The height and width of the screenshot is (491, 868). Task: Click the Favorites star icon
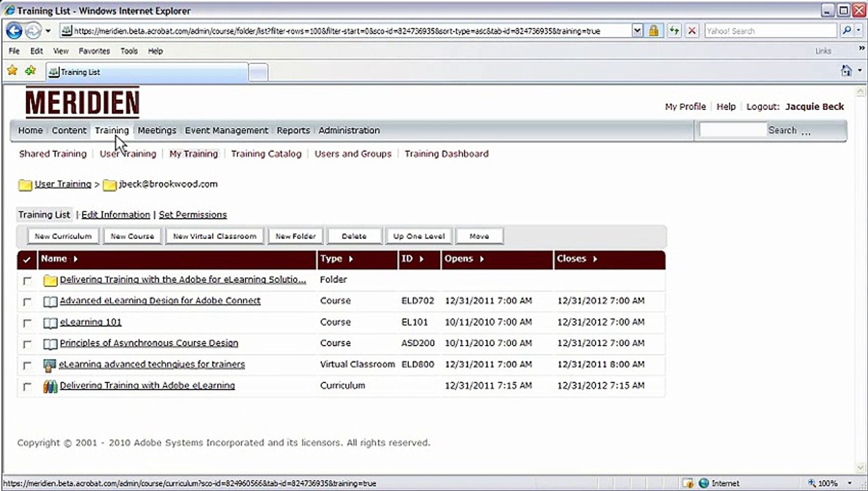click(x=12, y=71)
